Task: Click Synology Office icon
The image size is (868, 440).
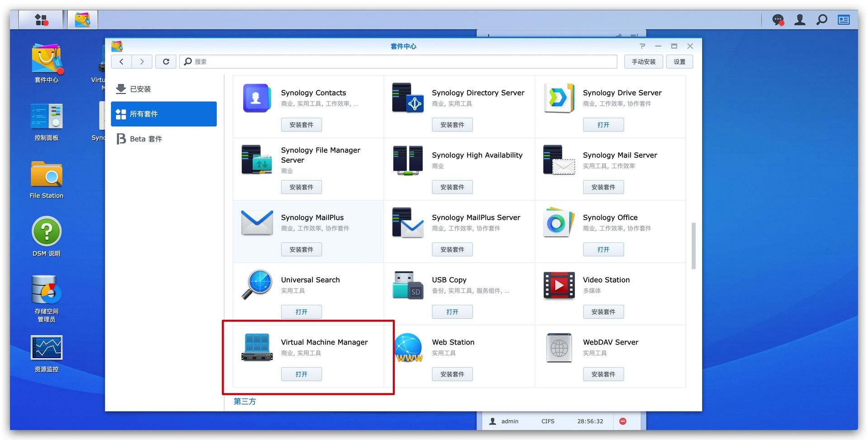Action: 559,222
